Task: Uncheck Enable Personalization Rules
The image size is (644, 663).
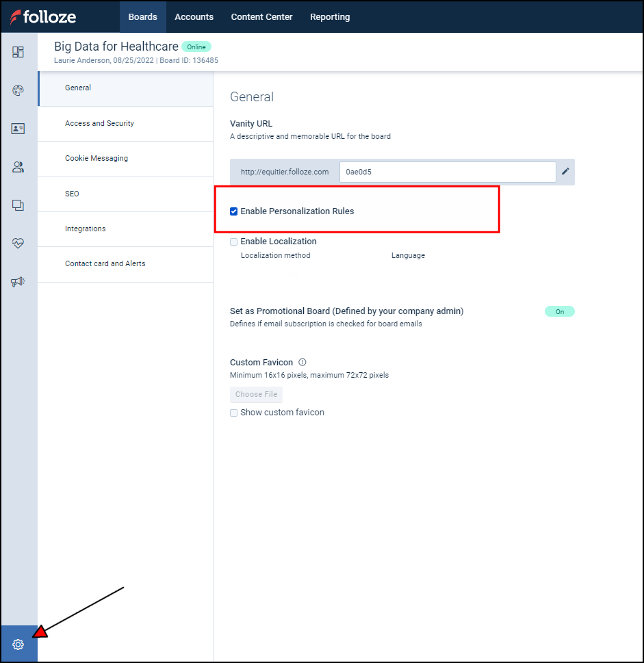Action: click(x=234, y=211)
